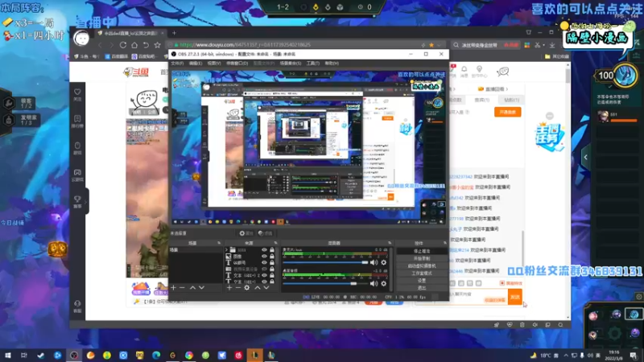Expand the Douyu left sidebar handle
644x362 pixels.
[86, 202]
